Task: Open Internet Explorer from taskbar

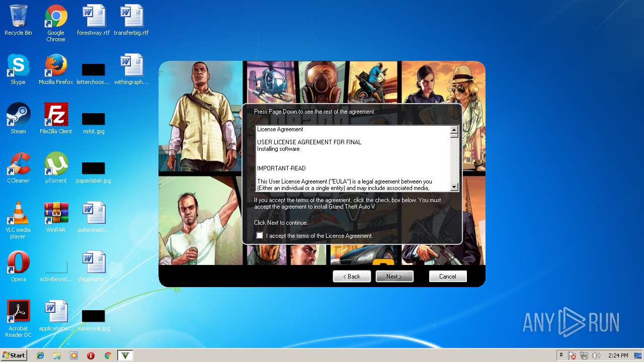Action: tap(40, 355)
